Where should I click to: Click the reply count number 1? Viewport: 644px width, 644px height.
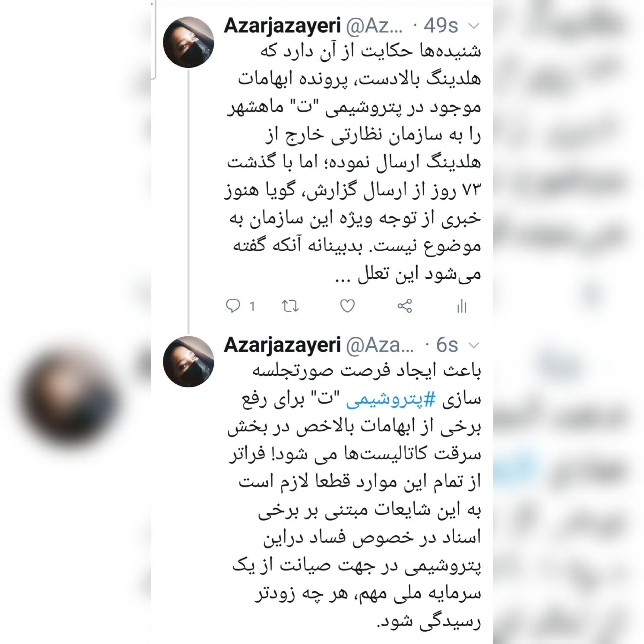252,306
